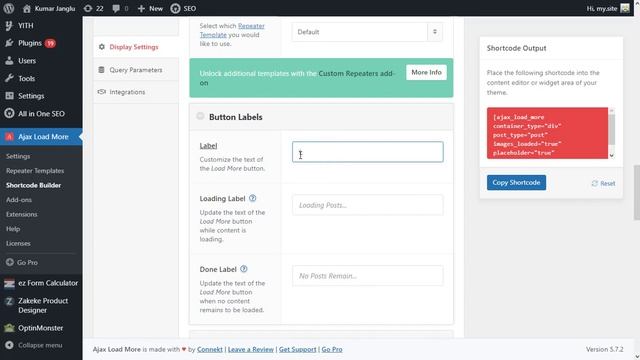Click the Go Pro plus icon
The width and height of the screenshot is (640, 360).
[x=9, y=262]
